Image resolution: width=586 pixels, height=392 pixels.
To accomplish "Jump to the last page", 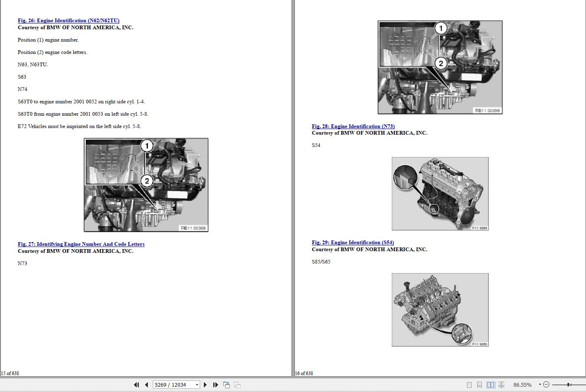I will tap(215, 385).
